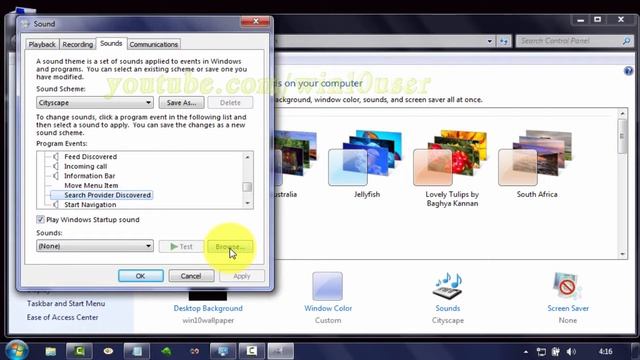This screenshot has width=640, height=360.
Task: Click the Cancel button
Action: point(191,276)
